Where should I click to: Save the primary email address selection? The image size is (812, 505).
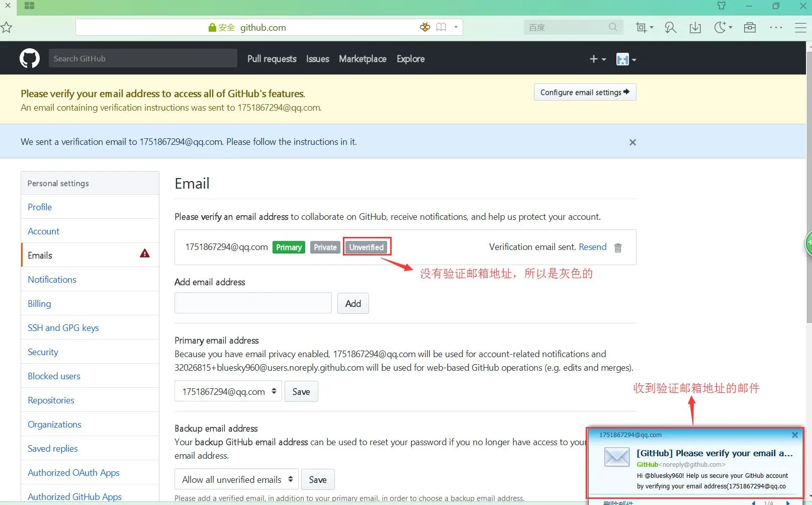click(x=301, y=392)
